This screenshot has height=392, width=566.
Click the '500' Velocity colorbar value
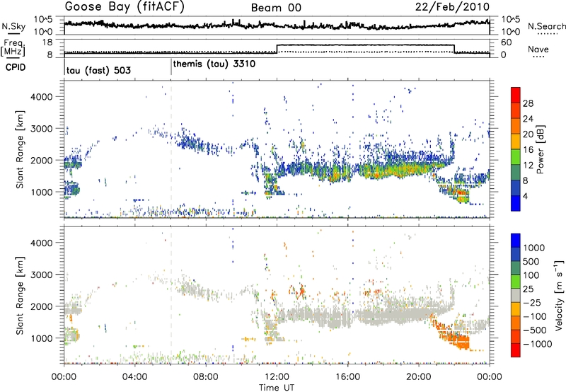(x=531, y=261)
